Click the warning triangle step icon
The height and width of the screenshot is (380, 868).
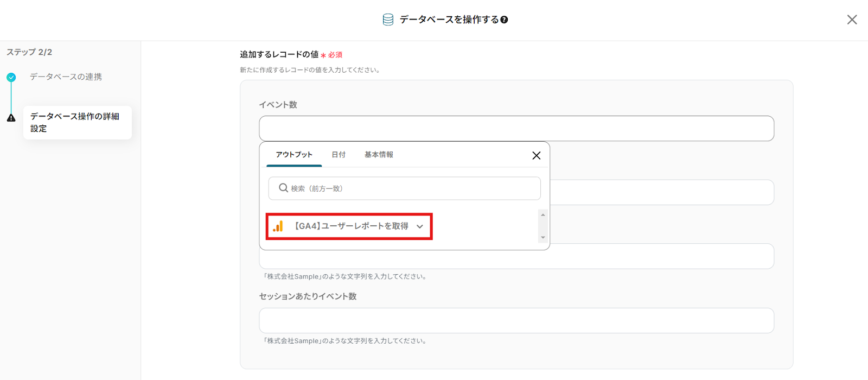[11, 118]
